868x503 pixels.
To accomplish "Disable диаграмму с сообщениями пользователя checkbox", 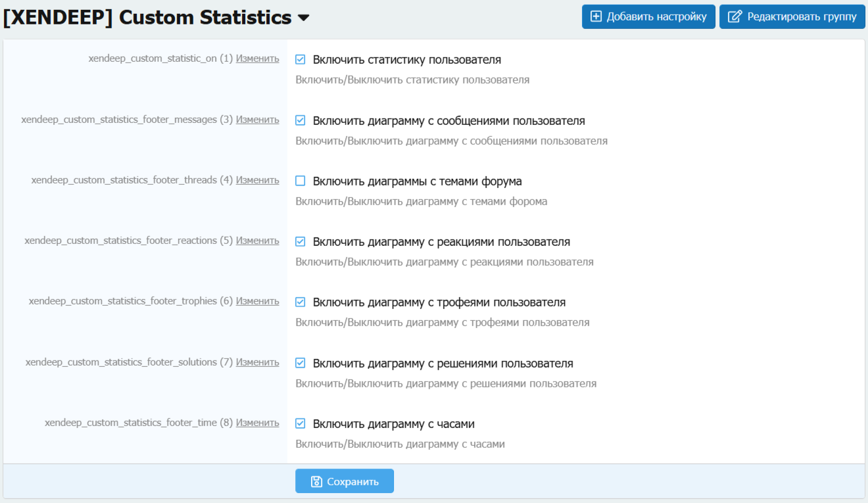I will click(x=301, y=121).
